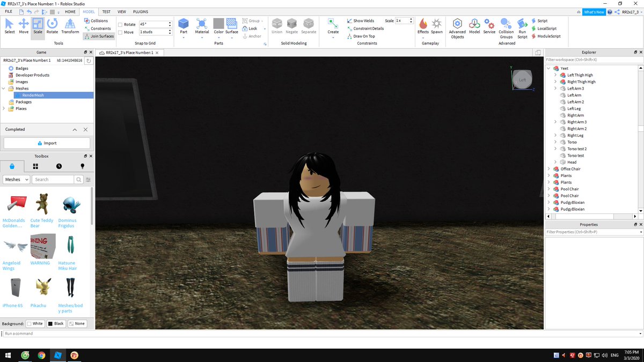Set Toolbox background to White

click(34, 323)
